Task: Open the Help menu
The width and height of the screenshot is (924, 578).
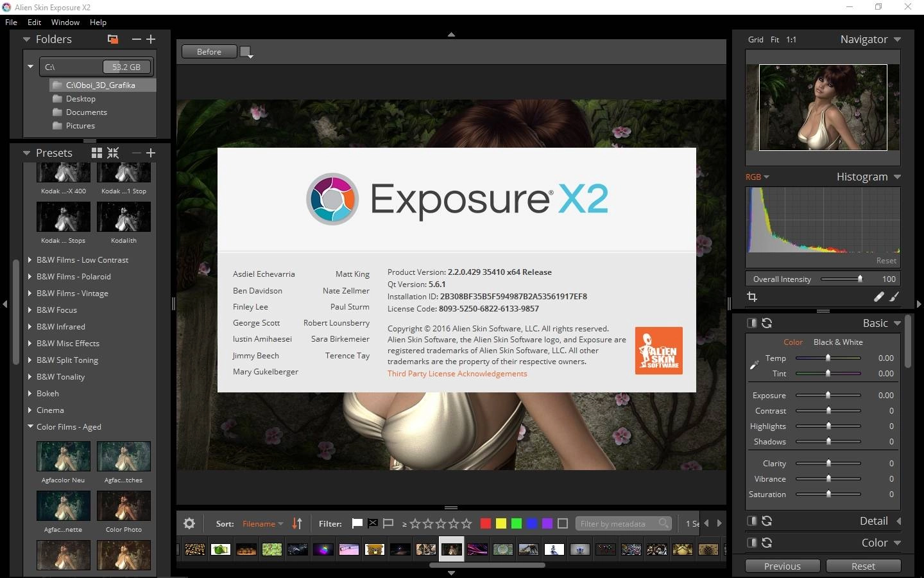Action: tap(98, 22)
